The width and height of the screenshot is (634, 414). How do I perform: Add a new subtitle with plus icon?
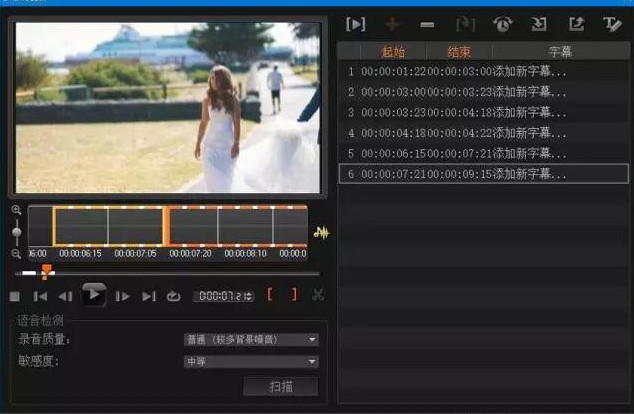[x=392, y=25]
